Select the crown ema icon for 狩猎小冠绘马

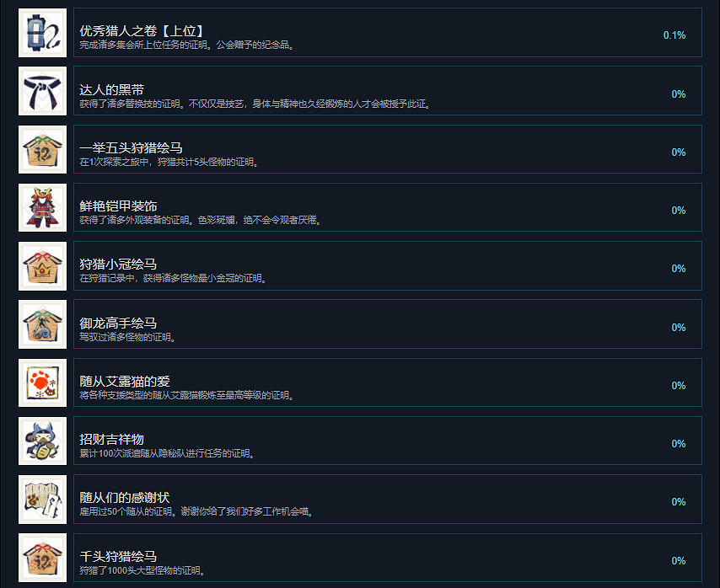coord(42,266)
